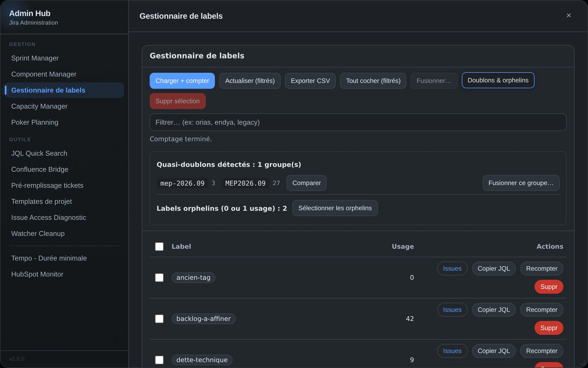The image size is (588, 368).
Task: Toggle Doublons & orphelins panel
Action: tap(498, 80)
